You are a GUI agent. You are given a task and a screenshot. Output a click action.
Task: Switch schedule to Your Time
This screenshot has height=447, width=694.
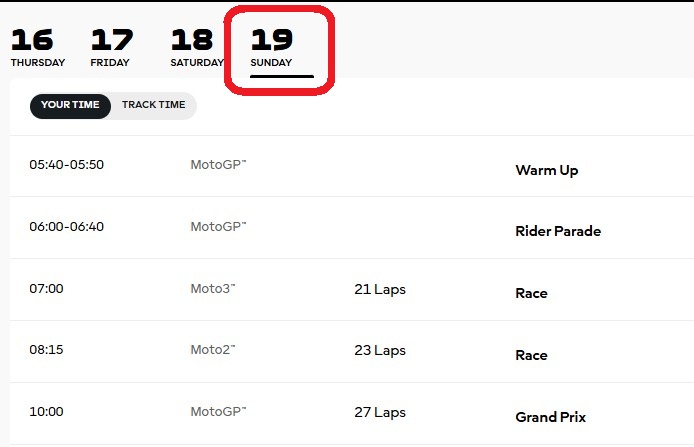[x=70, y=105]
